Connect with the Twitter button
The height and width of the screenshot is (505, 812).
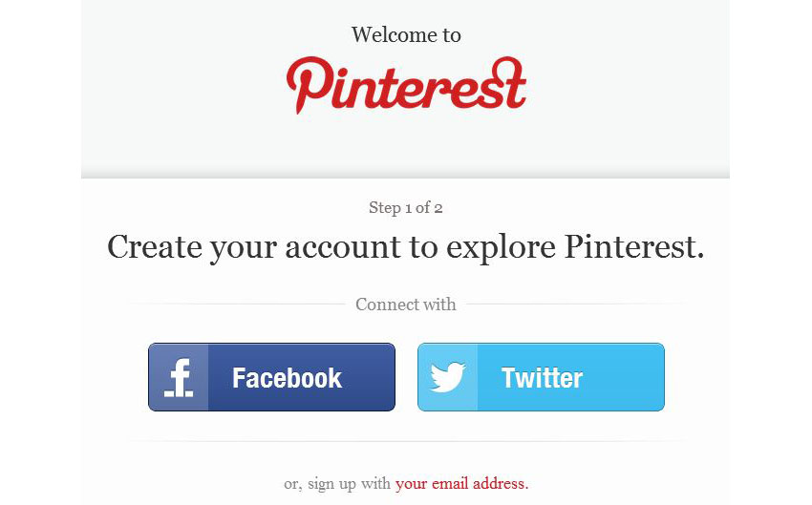tap(541, 377)
